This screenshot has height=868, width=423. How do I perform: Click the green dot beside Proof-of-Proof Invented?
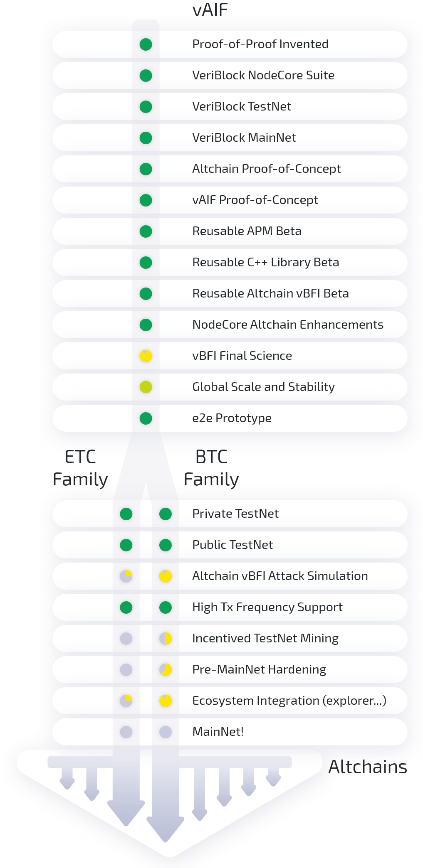click(146, 44)
